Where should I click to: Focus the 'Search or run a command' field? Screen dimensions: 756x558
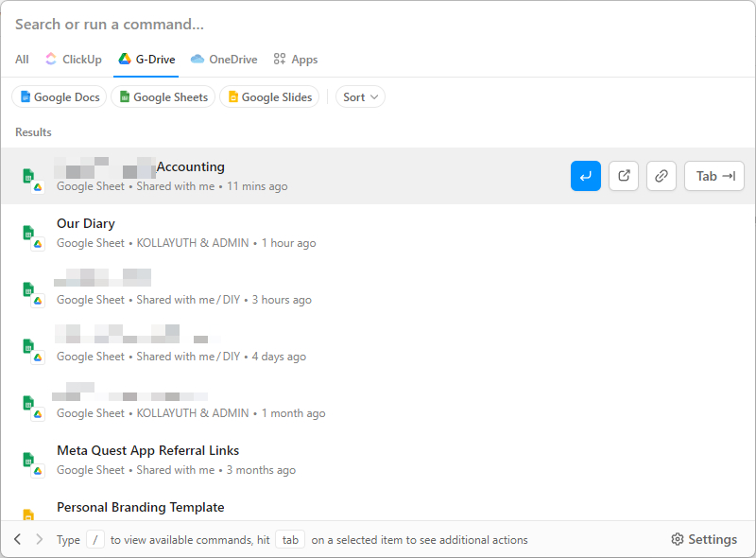coord(376,25)
